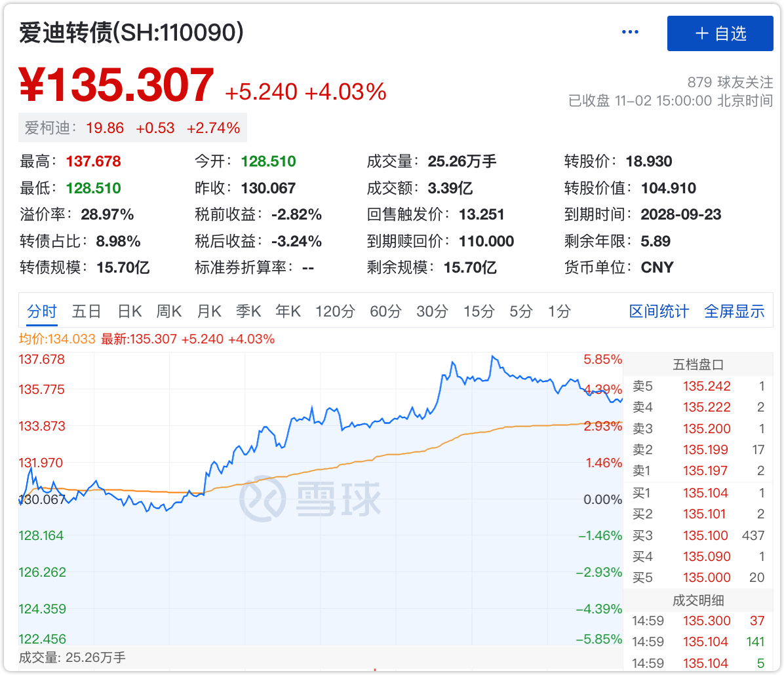Click 全屏显示 to view chart fullscreen
784x675 pixels.
(x=734, y=311)
